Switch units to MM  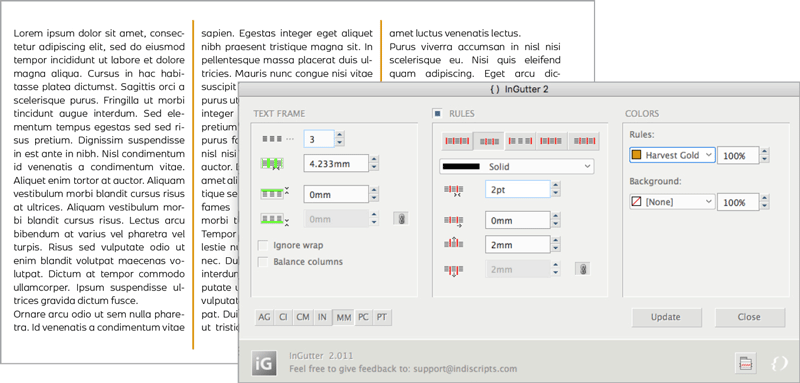(x=343, y=317)
